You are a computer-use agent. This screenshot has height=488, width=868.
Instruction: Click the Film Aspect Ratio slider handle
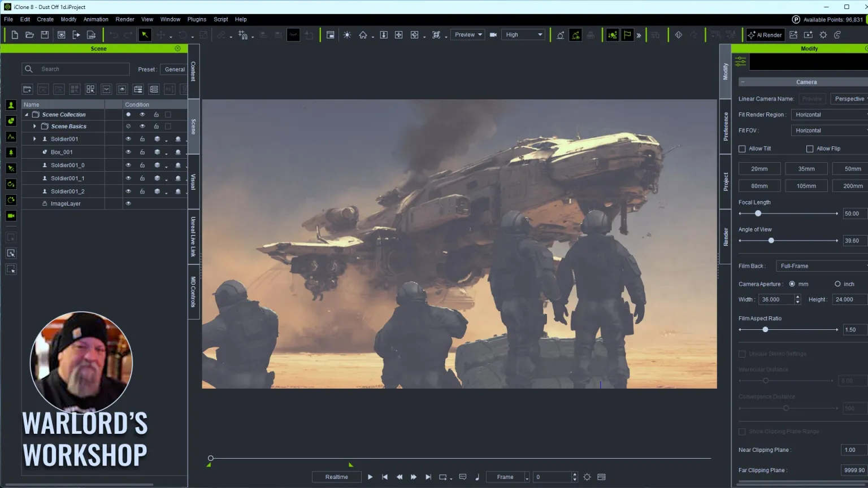click(x=766, y=330)
